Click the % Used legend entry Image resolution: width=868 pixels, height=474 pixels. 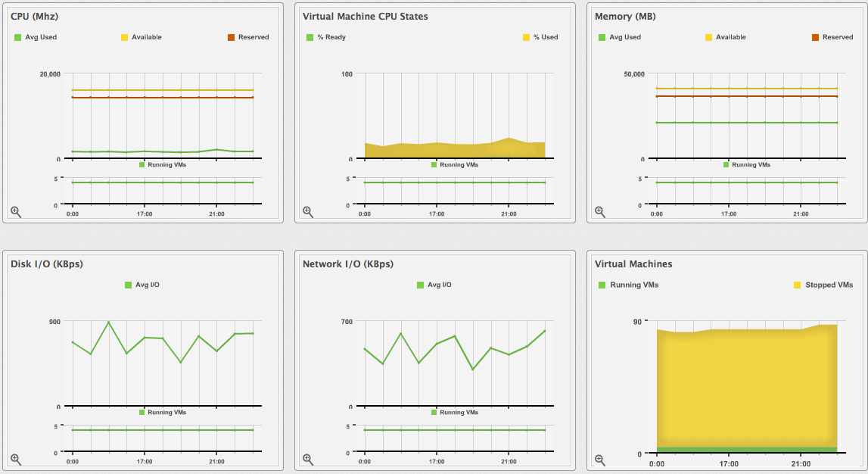540,37
